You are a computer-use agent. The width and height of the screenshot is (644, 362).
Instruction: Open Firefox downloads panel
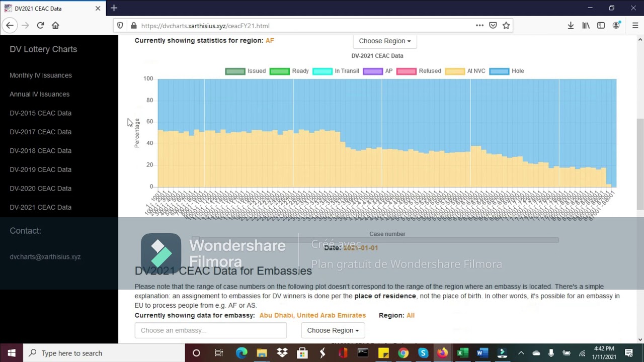571,25
